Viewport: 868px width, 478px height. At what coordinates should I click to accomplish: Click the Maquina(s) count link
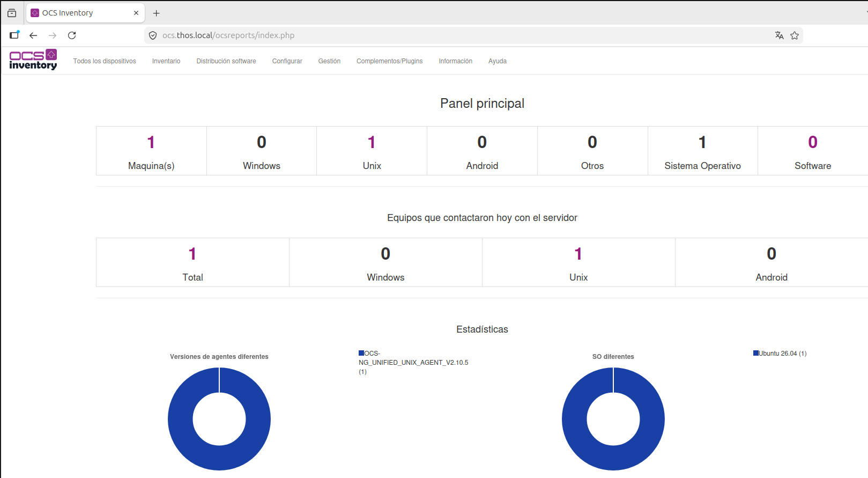(x=151, y=142)
